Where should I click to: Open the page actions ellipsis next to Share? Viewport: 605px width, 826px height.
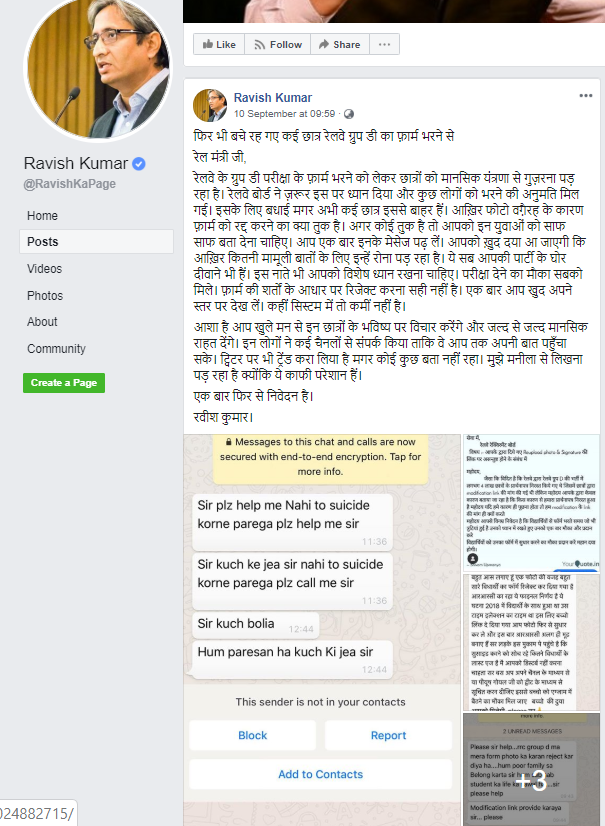pos(384,44)
